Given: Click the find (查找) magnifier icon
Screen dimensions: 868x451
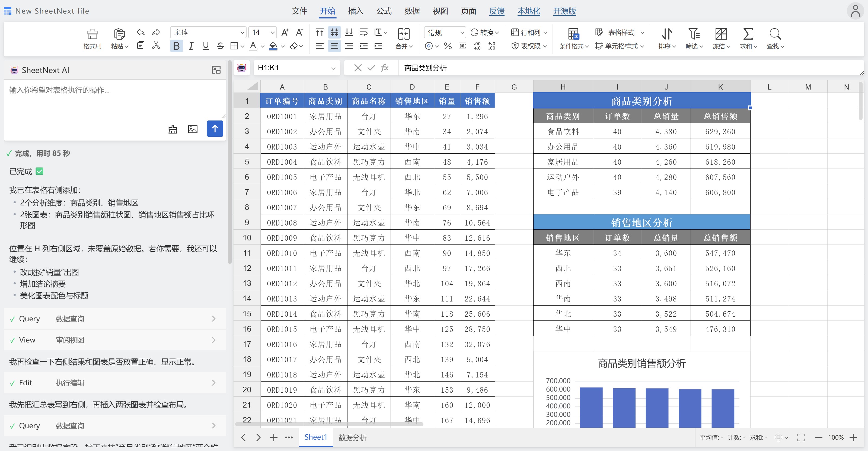Looking at the screenshot, I should [775, 34].
